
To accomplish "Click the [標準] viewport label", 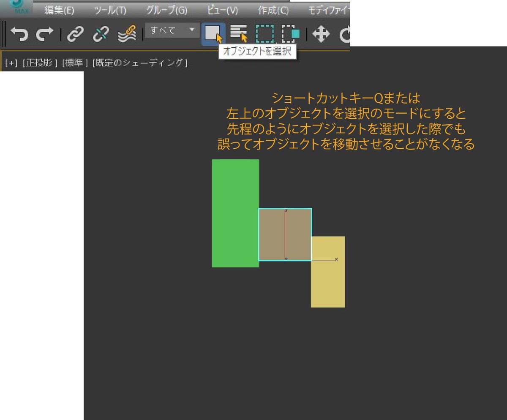I will coord(74,63).
